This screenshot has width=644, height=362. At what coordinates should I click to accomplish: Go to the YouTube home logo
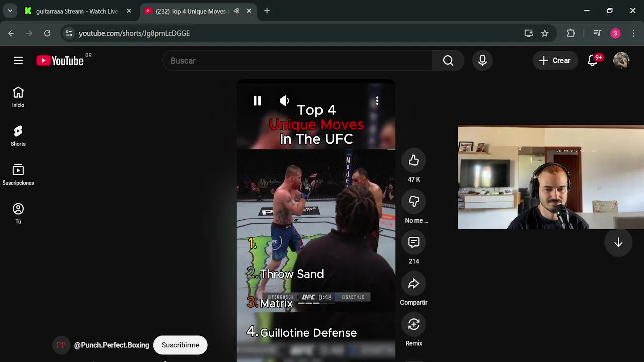click(60, 61)
